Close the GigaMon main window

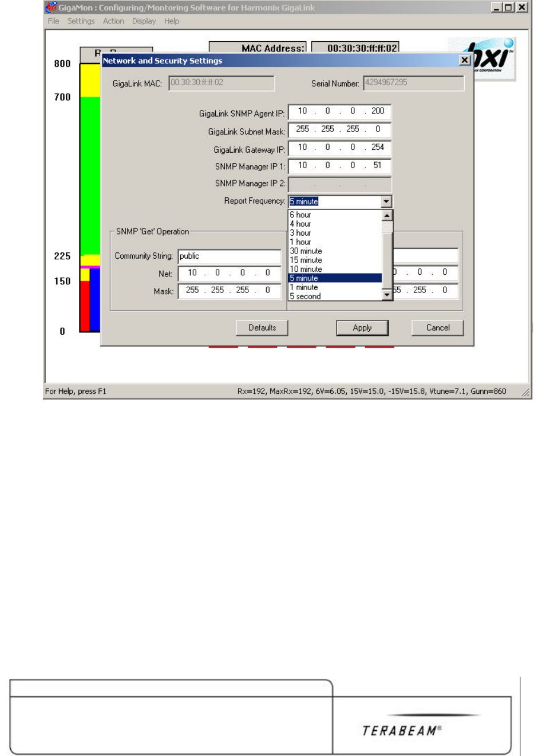tap(522, 7)
